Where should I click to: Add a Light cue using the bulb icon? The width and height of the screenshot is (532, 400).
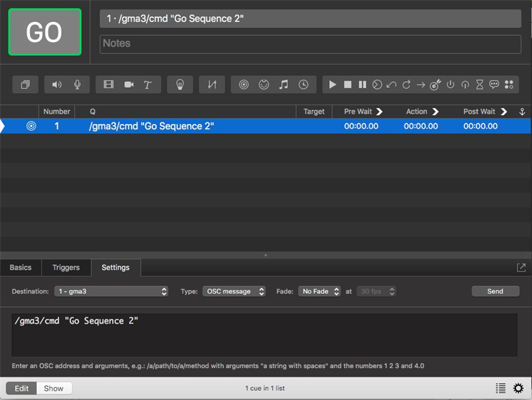pos(180,85)
